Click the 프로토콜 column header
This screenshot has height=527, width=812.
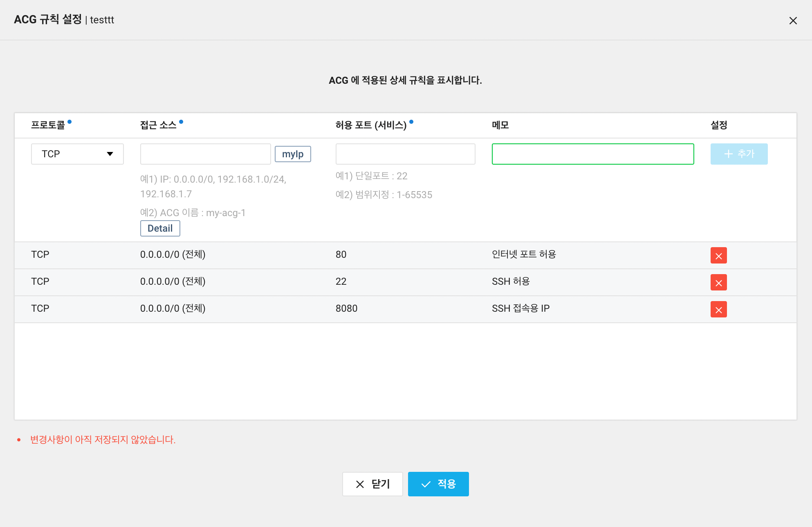click(x=48, y=125)
